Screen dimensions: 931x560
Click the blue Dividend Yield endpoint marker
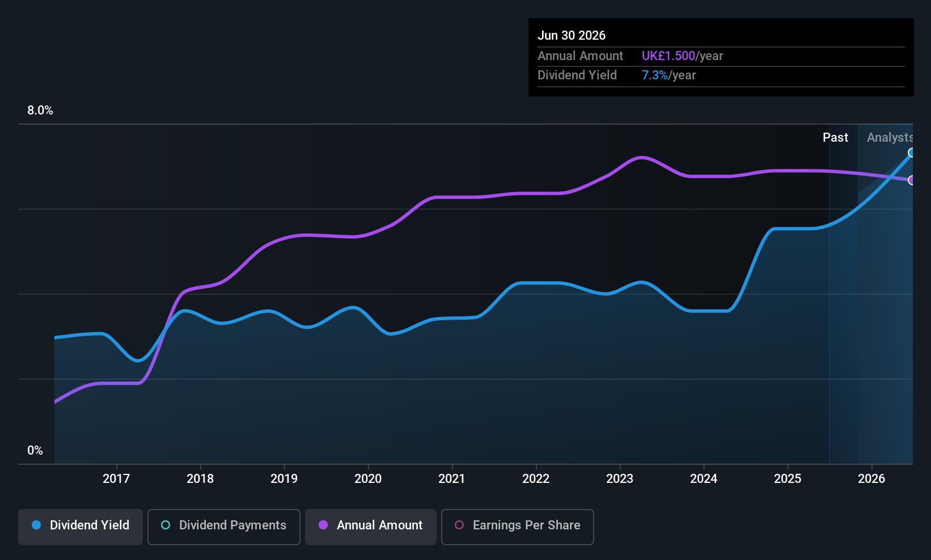coord(912,152)
